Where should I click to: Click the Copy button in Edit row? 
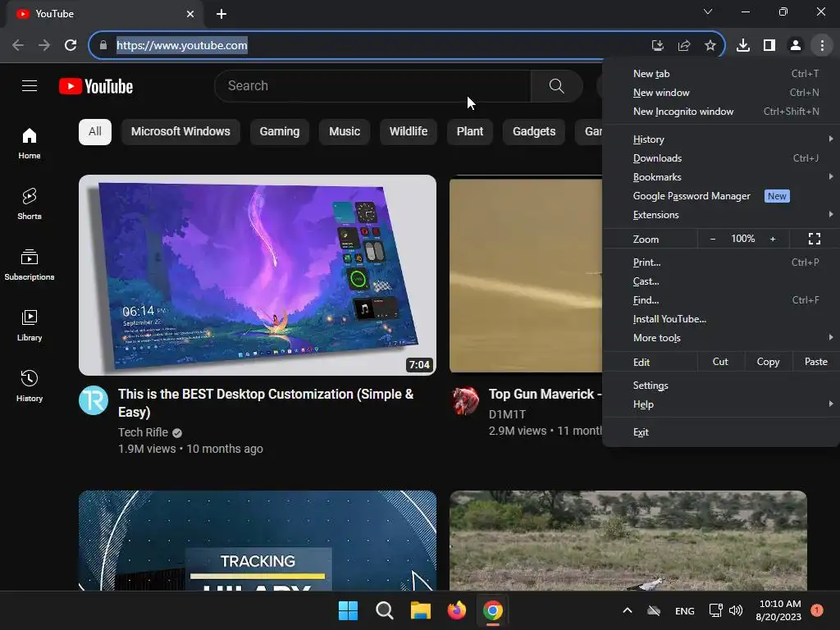[768, 362]
